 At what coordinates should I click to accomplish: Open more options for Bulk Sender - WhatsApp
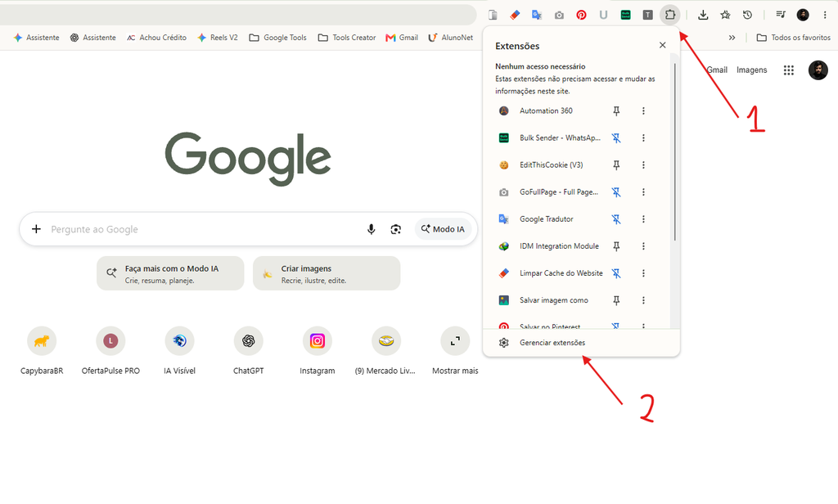tap(643, 138)
